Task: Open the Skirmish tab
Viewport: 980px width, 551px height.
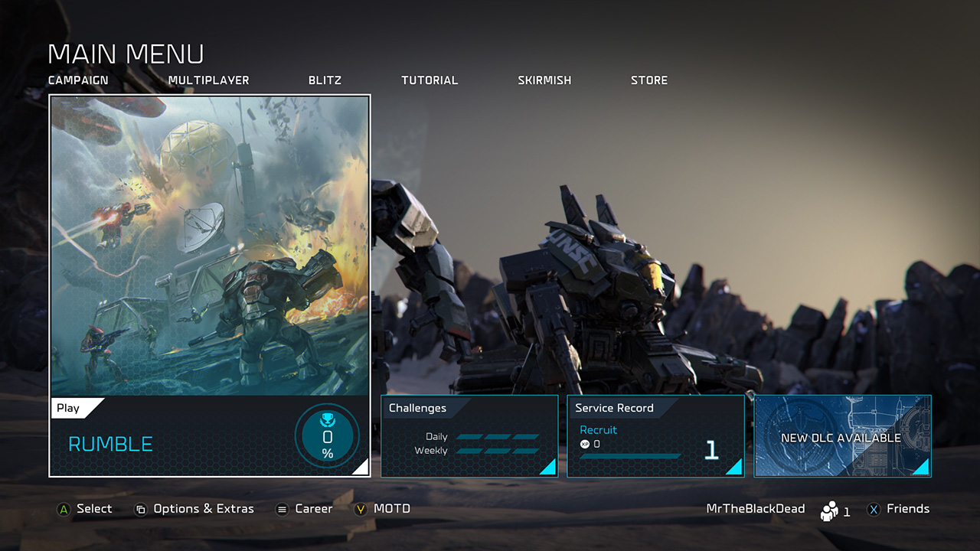Action: (544, 80)
